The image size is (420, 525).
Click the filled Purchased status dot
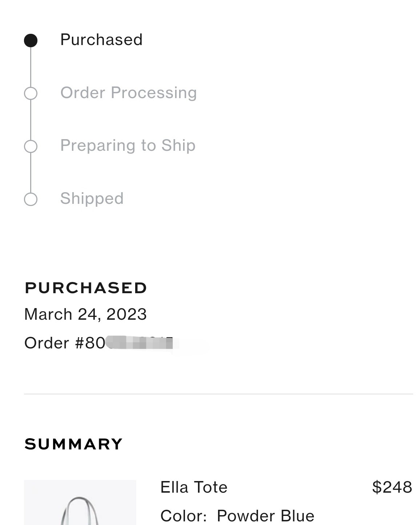[31, 40]
